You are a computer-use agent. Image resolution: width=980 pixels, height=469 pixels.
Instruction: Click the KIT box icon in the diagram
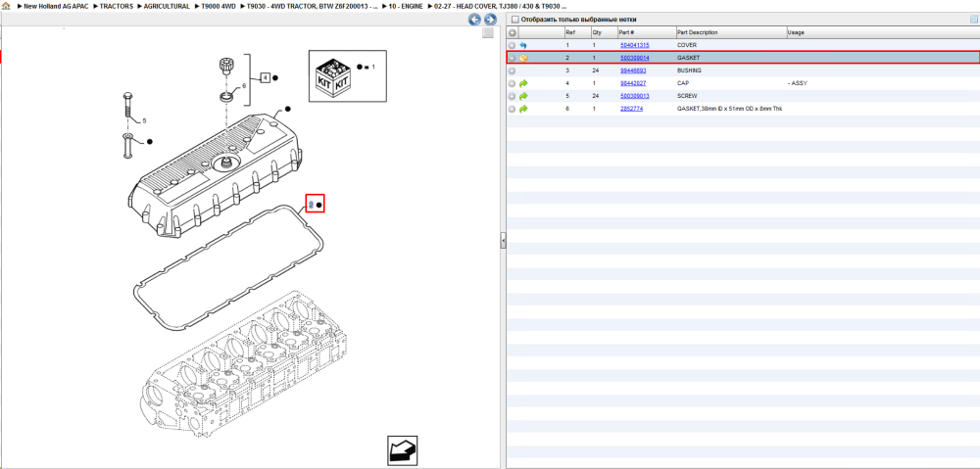pyautogui.click(x=334, y=76)
